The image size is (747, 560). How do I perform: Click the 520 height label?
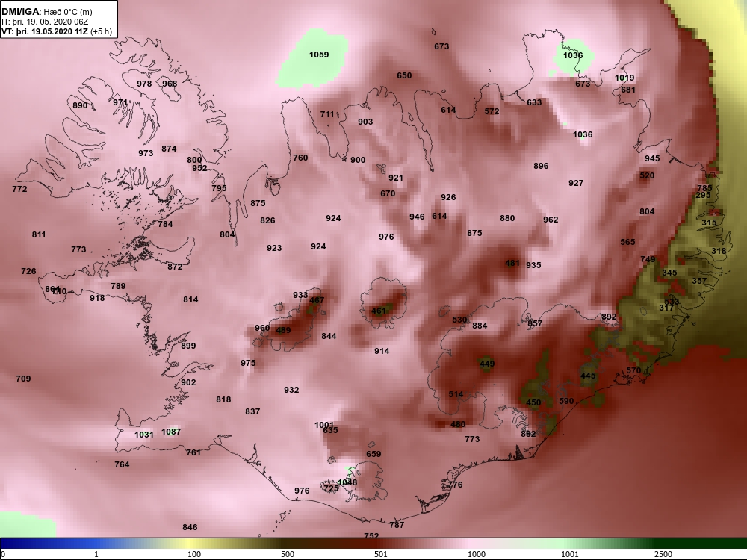[647, 175]
